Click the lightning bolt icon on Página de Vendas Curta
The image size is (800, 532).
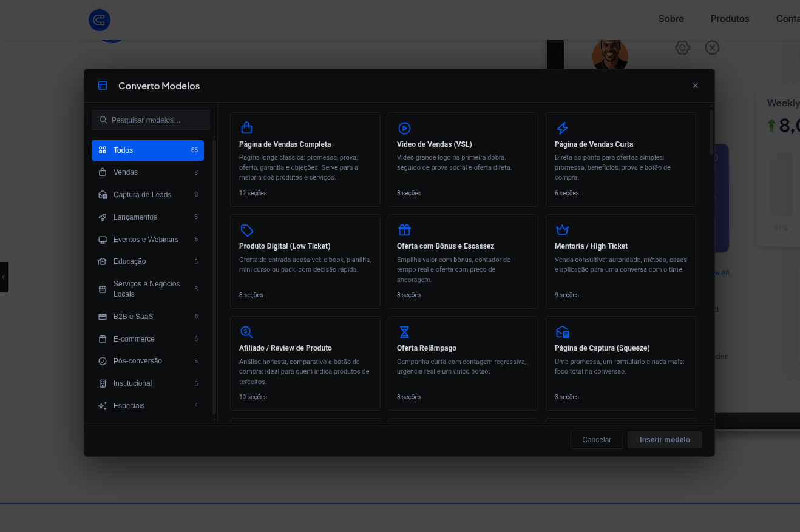pyautogui.click(x=562, y=128)
